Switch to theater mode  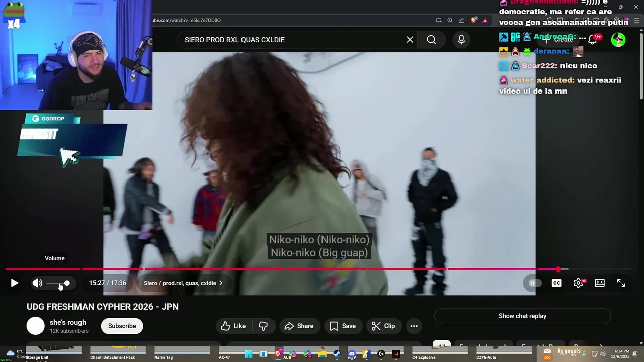click(600, 283)
